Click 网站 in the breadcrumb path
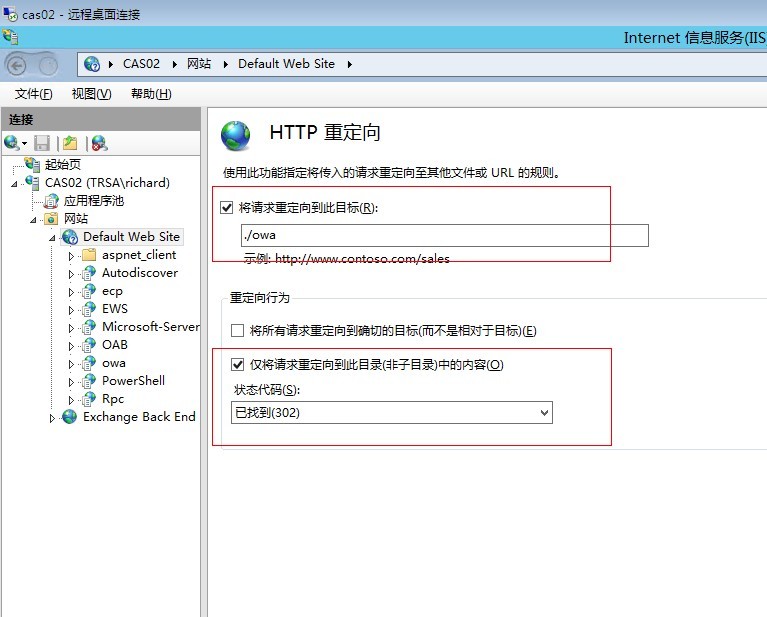Viewport: 767px width, 617px height. [x=199, y=64]
